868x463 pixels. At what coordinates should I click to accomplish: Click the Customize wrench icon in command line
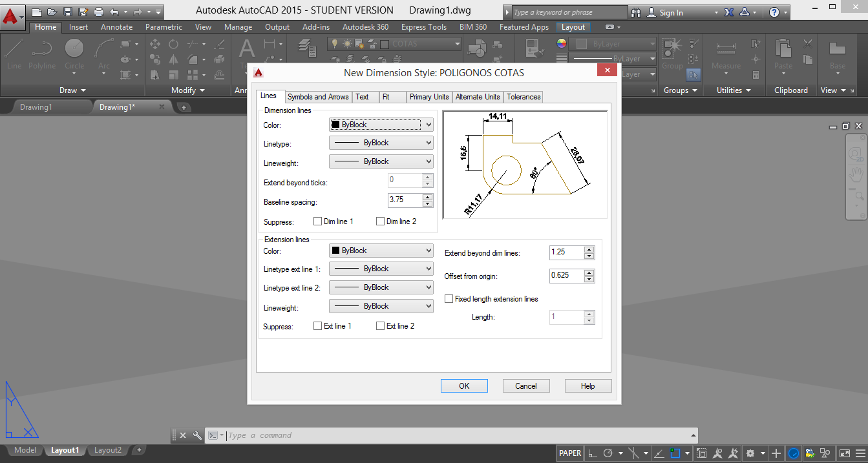click(197, 435)
